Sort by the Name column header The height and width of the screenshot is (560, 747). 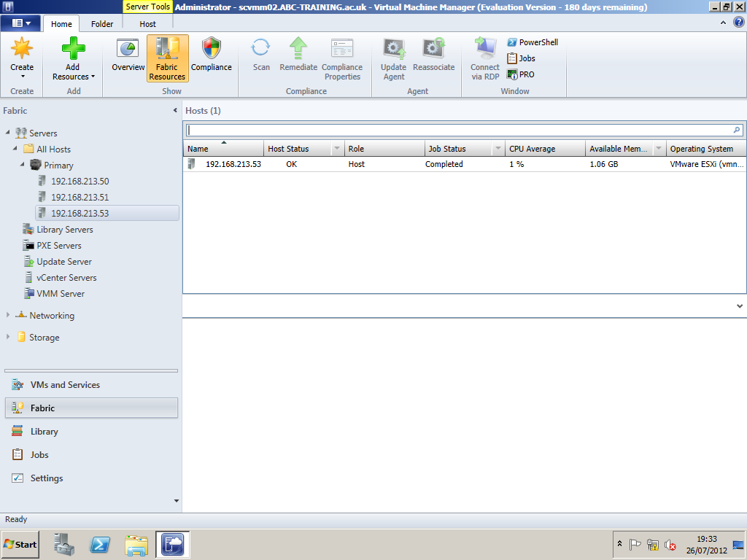pos(223,149)
